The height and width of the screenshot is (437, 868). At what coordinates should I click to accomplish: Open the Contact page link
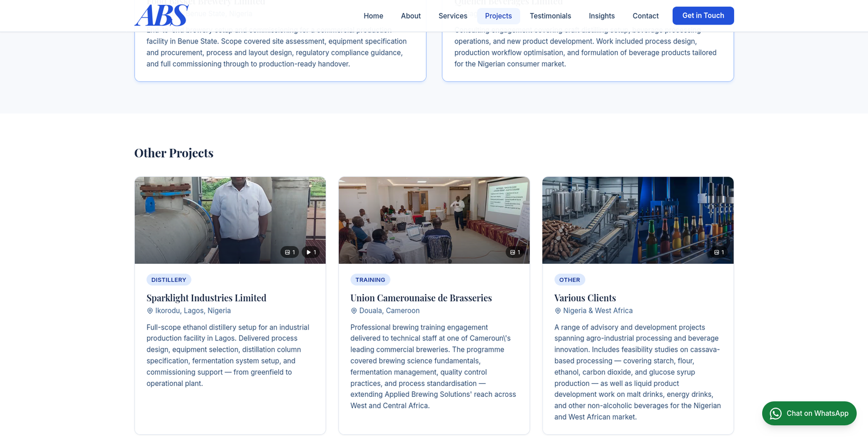tap(646, 16)
